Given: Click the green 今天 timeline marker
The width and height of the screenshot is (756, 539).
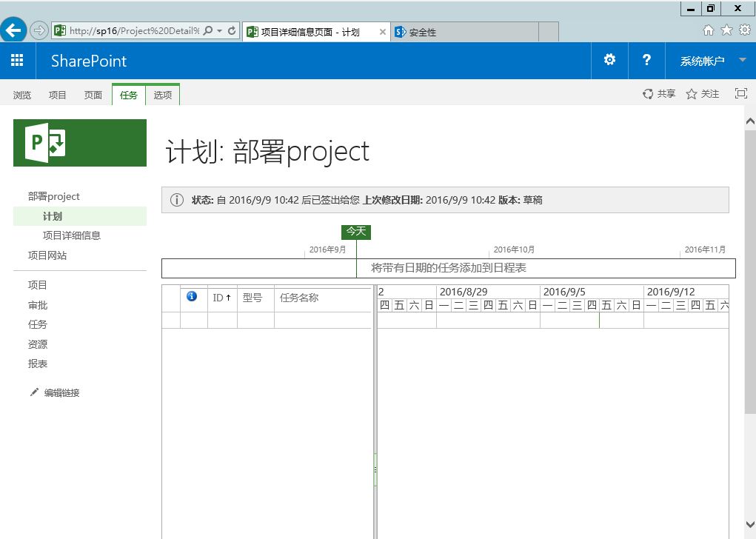Looking at the screenshot, I should click(x=355, y=232).
